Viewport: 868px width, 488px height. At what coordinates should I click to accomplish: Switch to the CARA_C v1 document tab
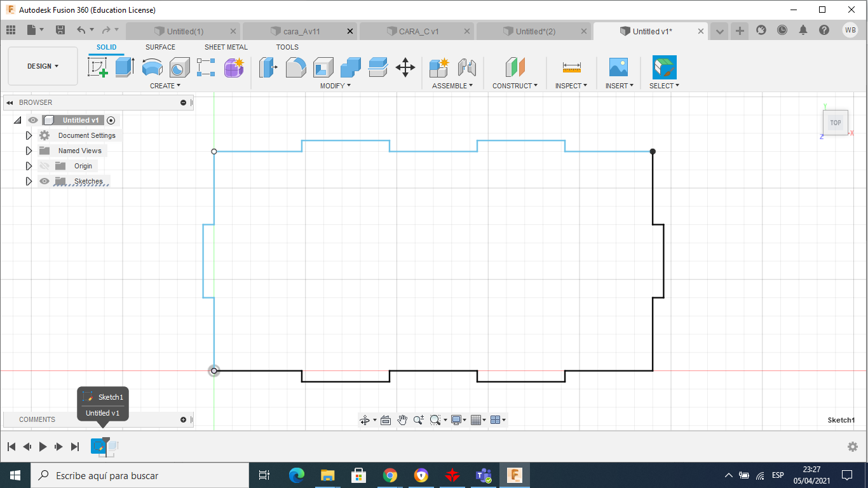(417, 31)
